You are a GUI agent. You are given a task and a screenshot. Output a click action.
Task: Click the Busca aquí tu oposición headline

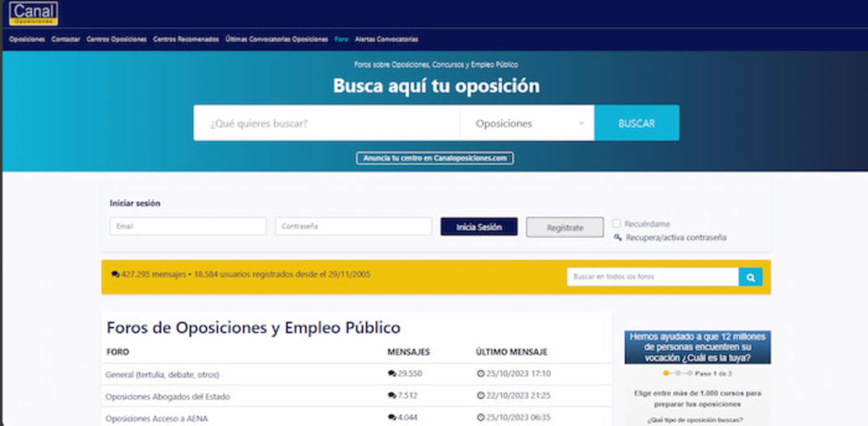tap(436, 86)
